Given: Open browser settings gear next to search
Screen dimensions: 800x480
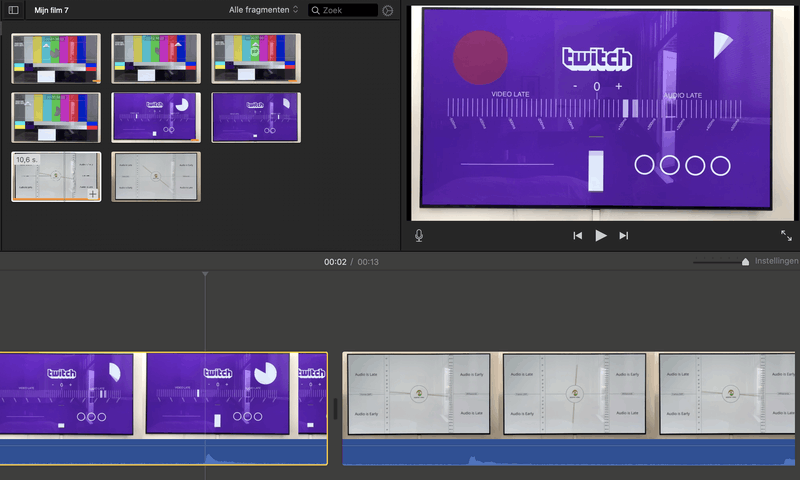Looking at the screenshot, I should [x=388, y=10].
